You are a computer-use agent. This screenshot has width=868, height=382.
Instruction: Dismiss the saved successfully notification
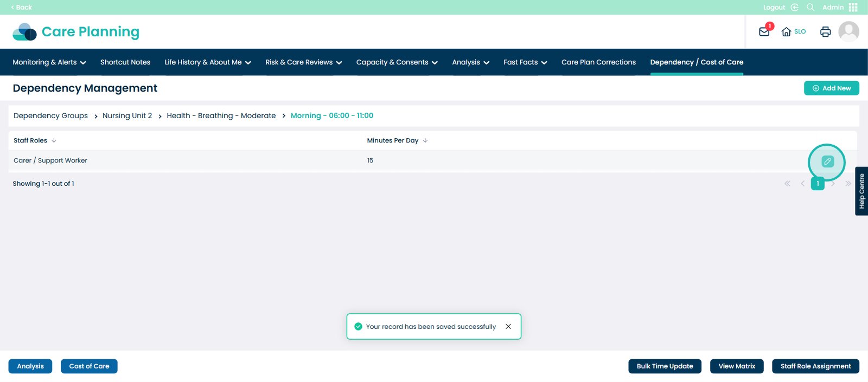click(x=508, y=326)
